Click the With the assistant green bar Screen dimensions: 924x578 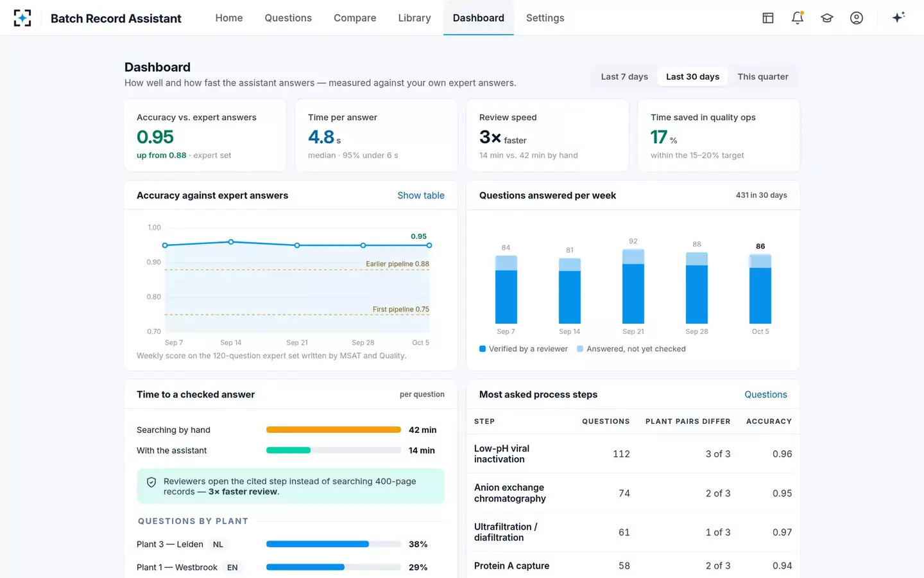pos(288,450)
